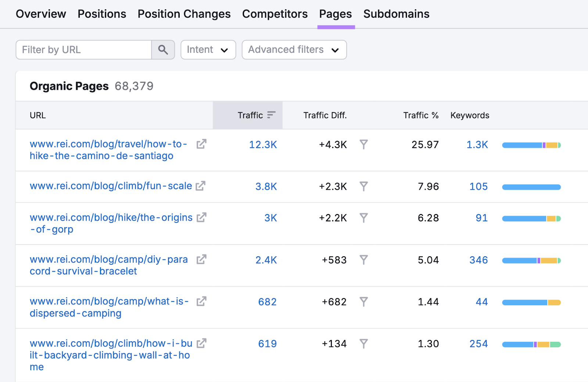Click the URL search magnifier icon
The width and height of the screenshot is (588, 382).
[163, 50]
